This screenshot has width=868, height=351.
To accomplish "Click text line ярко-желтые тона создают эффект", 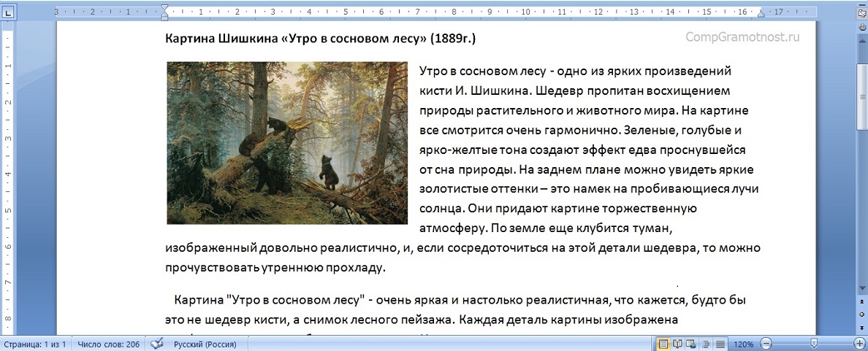I will coord(582,150).
